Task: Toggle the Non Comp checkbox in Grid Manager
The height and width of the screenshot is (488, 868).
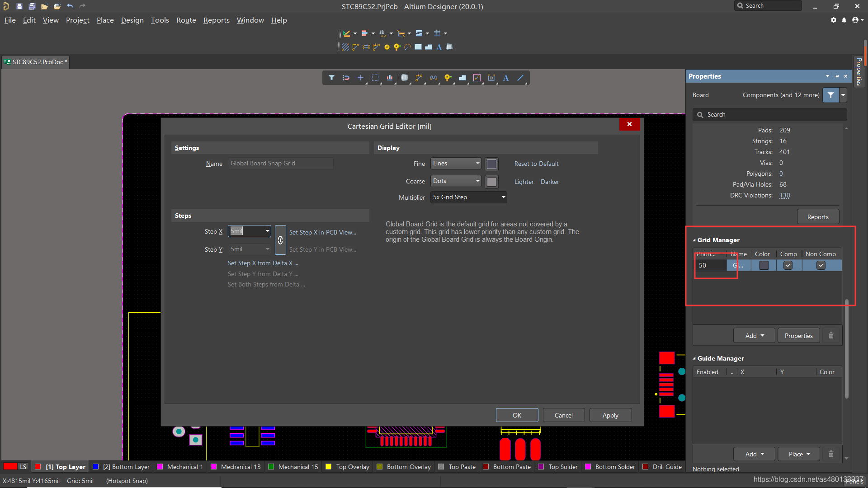Action: [x=821, y=265]
